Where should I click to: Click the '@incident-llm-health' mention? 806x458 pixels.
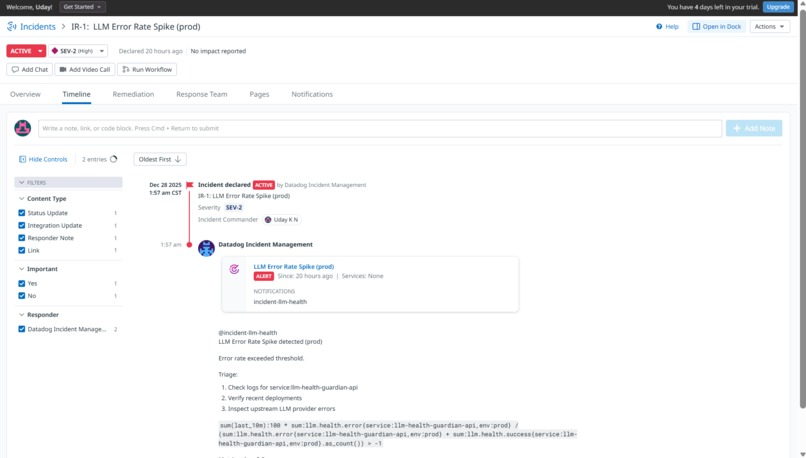(248, 333)
